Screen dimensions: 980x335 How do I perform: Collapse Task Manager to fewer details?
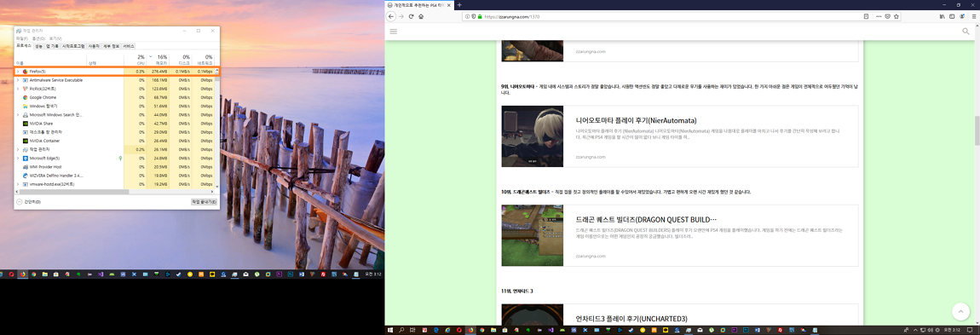(28, 203)
